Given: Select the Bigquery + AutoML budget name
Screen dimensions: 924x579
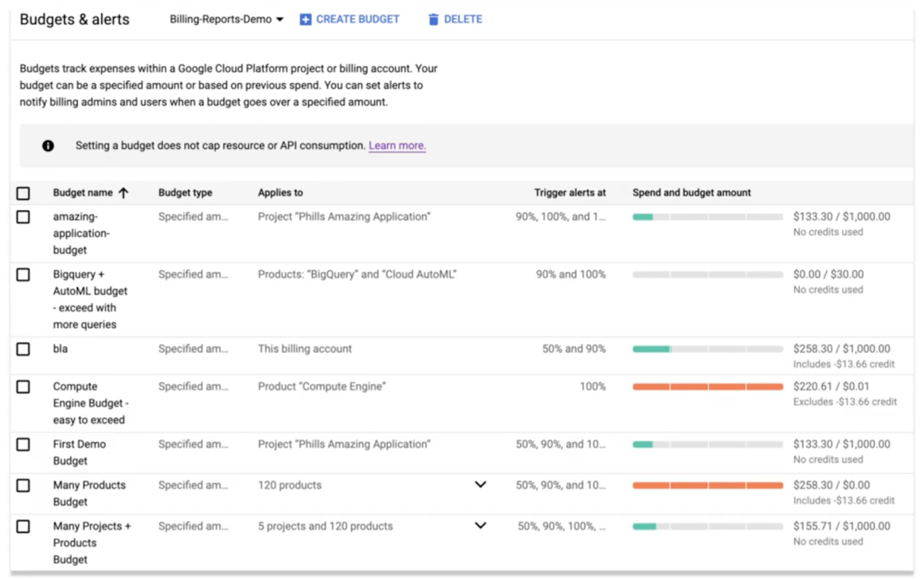Looking at the screenshot, I should click(90, 299).
